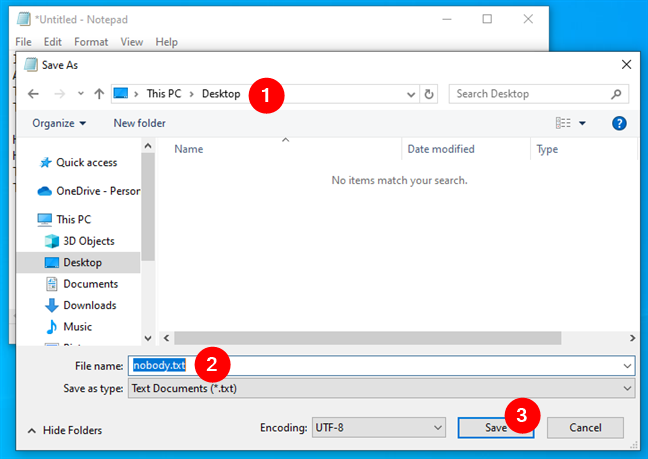Viewport: 648px width, 459px height.
Task: Sort by Type column
Action: point(547,149)
